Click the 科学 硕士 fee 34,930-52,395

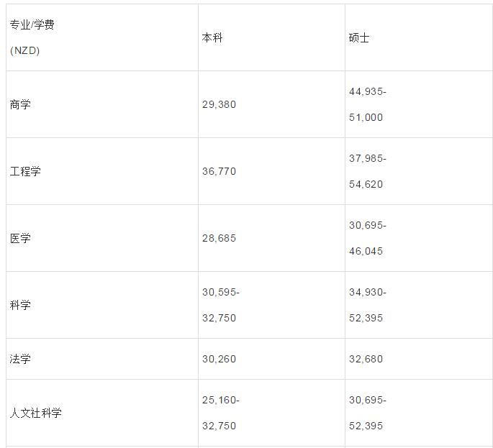[367, 305]
